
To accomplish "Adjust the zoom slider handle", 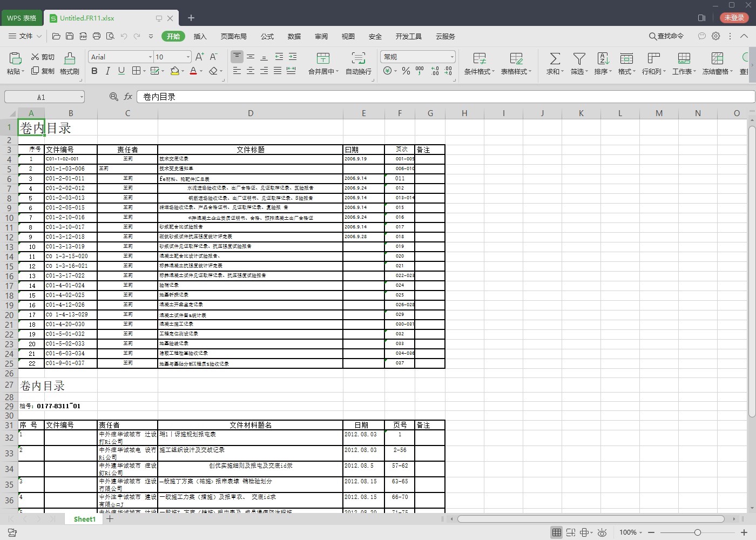I will tap(698, 532).
